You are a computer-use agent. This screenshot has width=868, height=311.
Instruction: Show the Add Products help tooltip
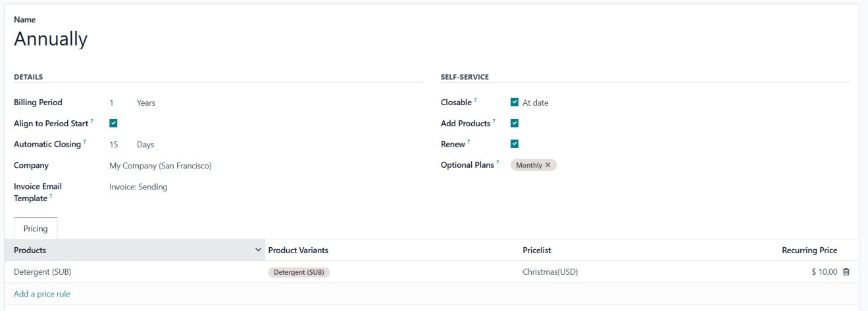click(x=494, y=122)
